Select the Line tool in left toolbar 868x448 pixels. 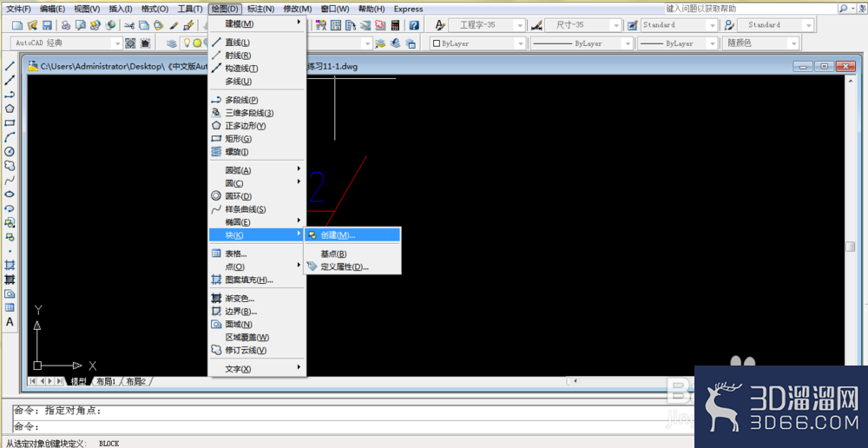[10, 66]
